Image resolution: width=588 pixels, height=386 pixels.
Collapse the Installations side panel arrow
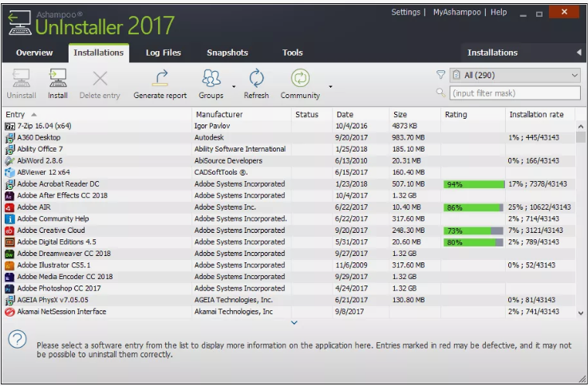(579, 53)
